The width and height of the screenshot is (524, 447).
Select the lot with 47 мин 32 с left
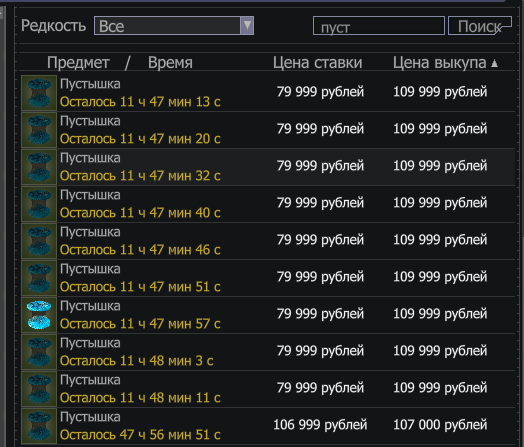coord(267,167)
